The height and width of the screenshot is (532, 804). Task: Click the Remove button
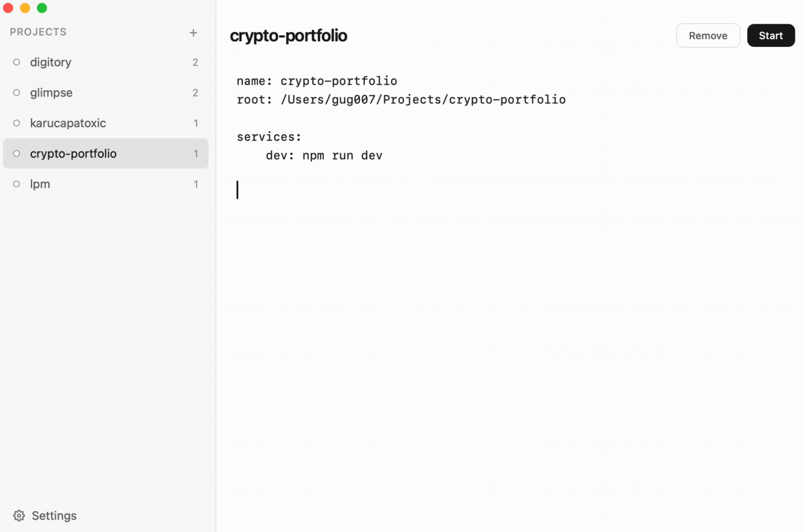708,35
